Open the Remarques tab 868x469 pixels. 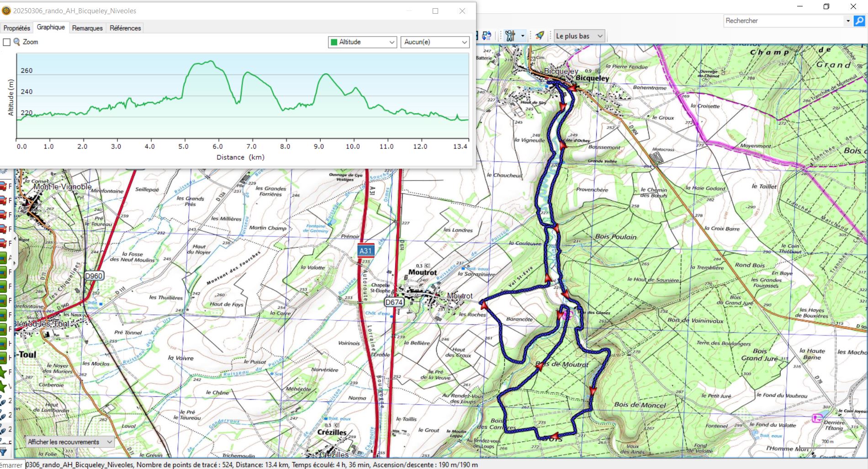(x=87, y=28)
